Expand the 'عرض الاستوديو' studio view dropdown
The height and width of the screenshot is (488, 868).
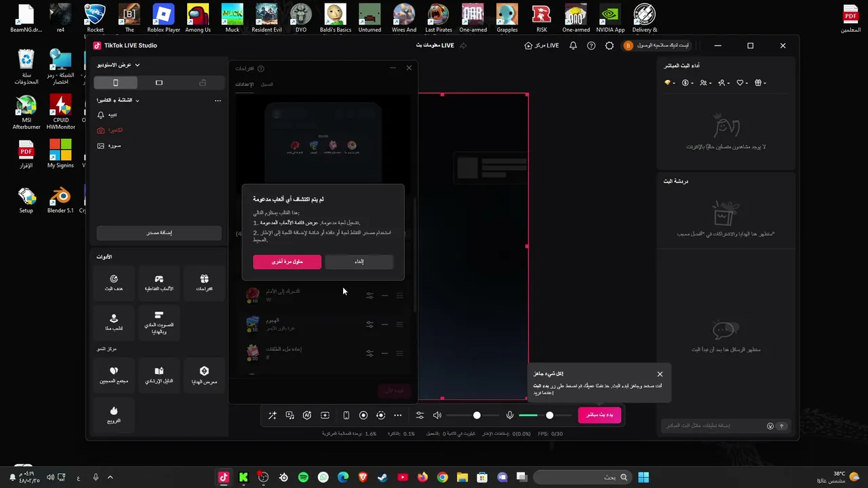(x=118, y=65)
